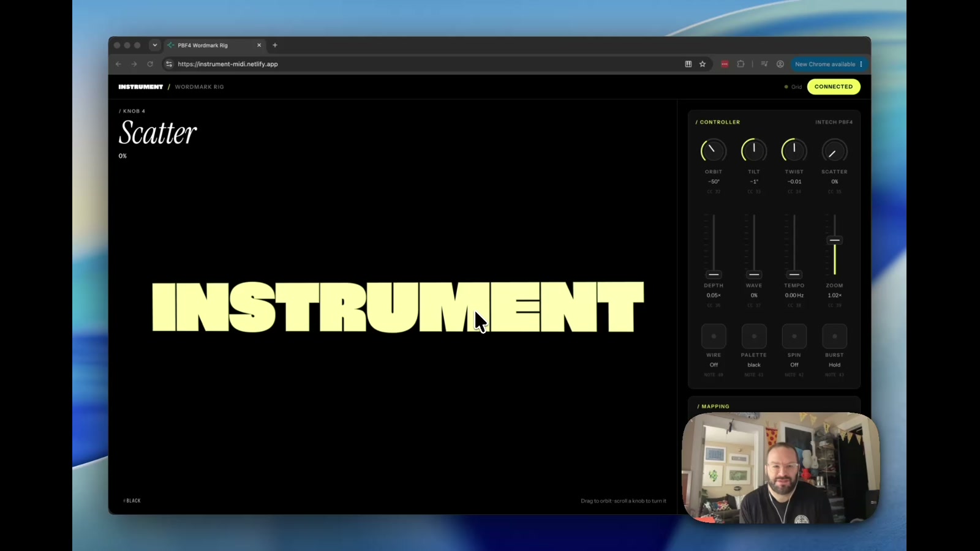Toggle the Palette pad button
Image resolution: width=980 pixels, height=551 pixels.
(754, 336)
